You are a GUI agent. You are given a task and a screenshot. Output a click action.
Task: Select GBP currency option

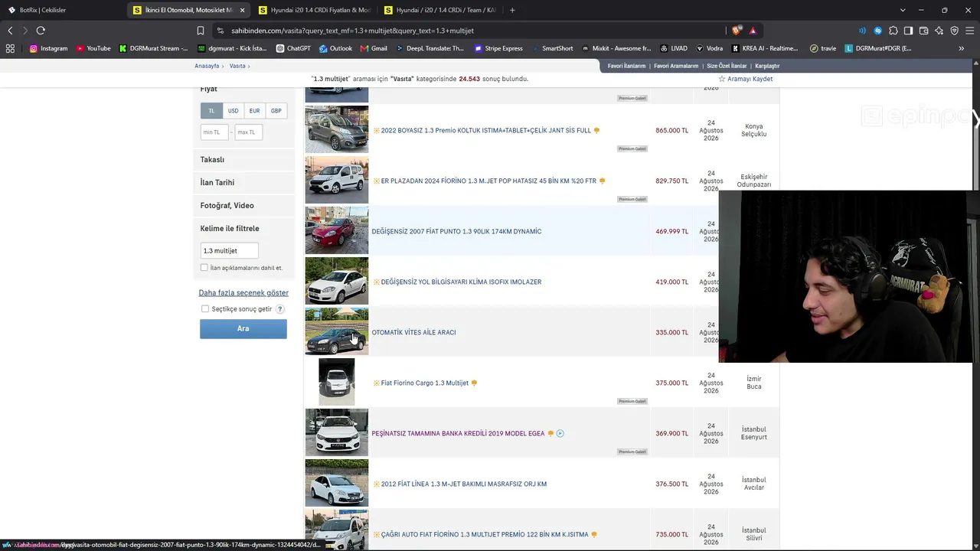point(276,111)
